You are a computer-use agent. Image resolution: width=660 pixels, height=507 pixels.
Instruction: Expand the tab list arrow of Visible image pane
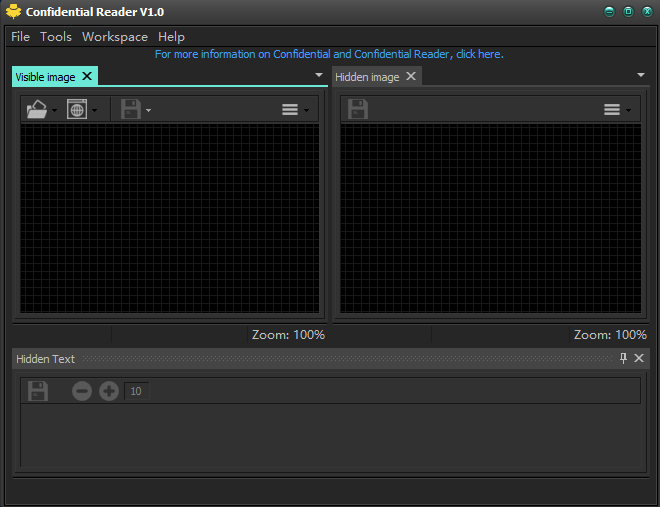click(x=319, y=75)
